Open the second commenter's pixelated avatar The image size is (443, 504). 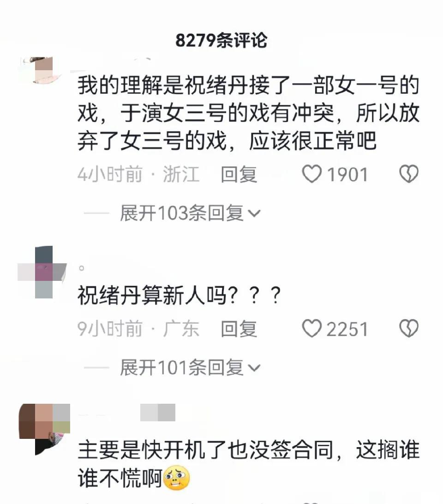pyautogui.click(x=42, y=272)
